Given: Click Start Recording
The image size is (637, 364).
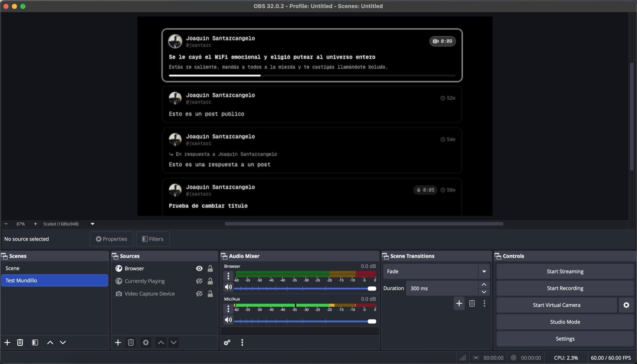Looking at the screenshot, I should click(565, 288).
